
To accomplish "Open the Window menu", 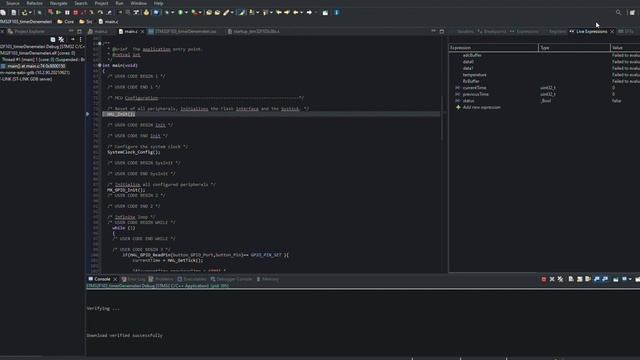I will pos(138,3).
